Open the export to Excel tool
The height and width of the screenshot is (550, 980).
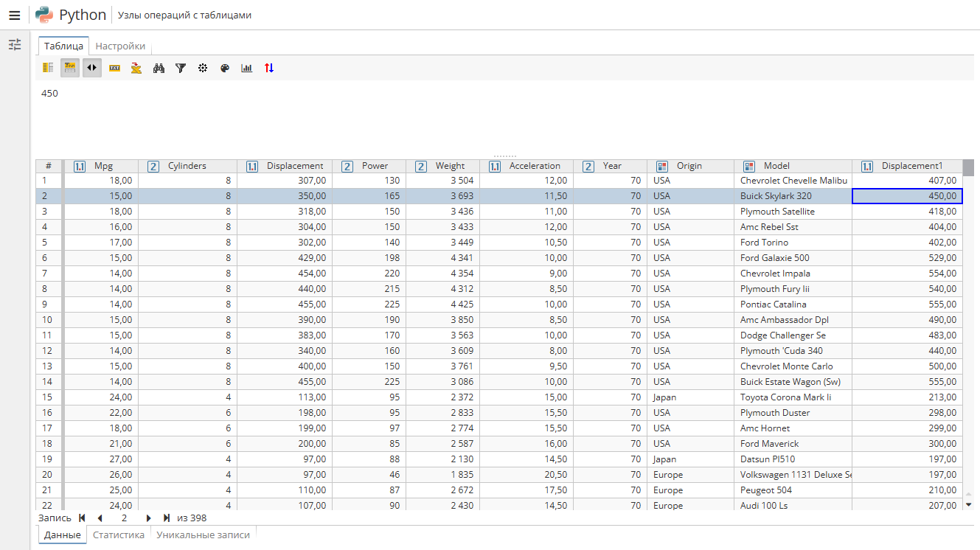coord(136,68)
